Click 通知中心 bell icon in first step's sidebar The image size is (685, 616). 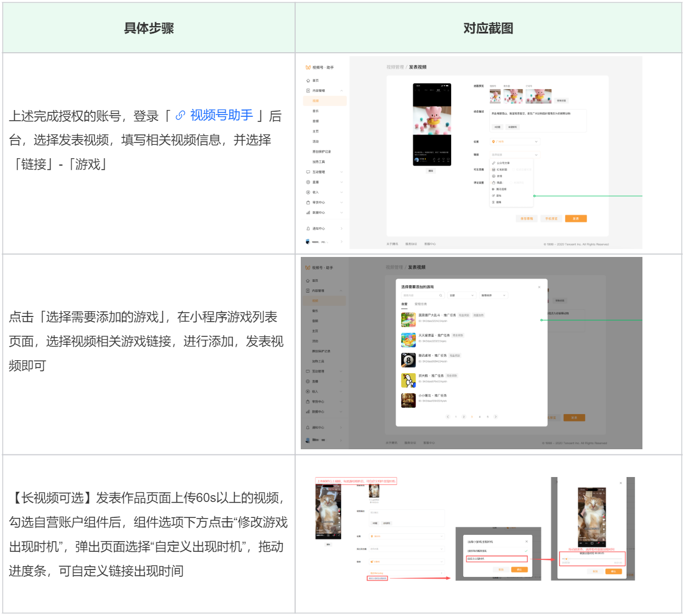(x=308, y=229)
